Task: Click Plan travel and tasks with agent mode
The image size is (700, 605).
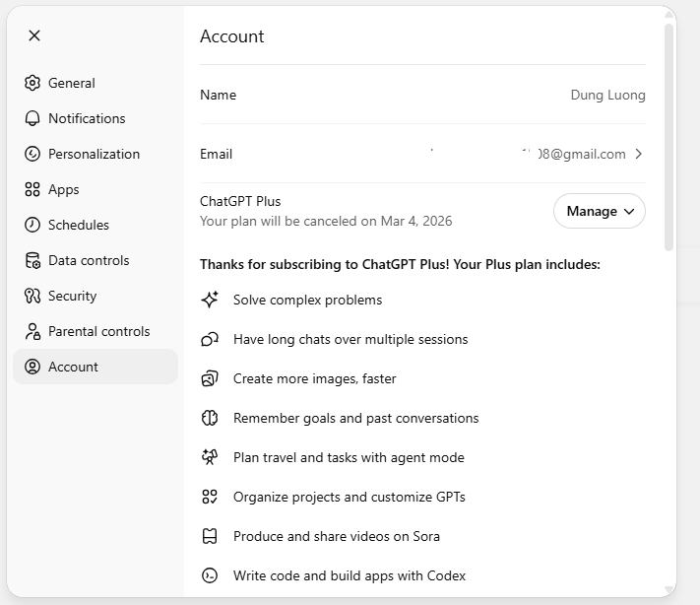Action: click(x=349, y=457)
